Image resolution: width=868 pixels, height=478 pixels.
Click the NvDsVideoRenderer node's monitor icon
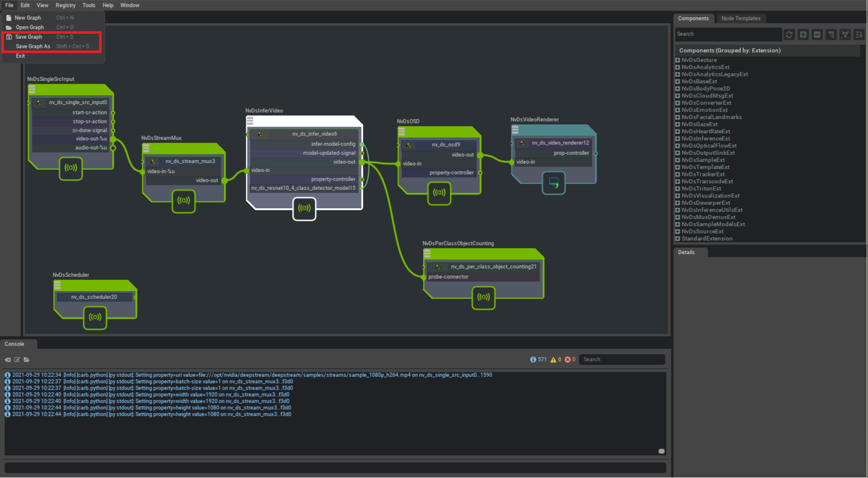553,182
